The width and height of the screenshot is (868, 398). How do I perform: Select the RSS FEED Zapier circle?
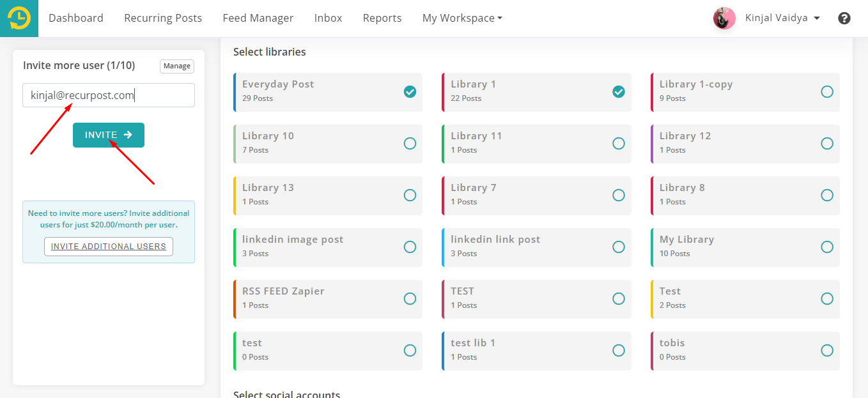click(x=410, y=299)
